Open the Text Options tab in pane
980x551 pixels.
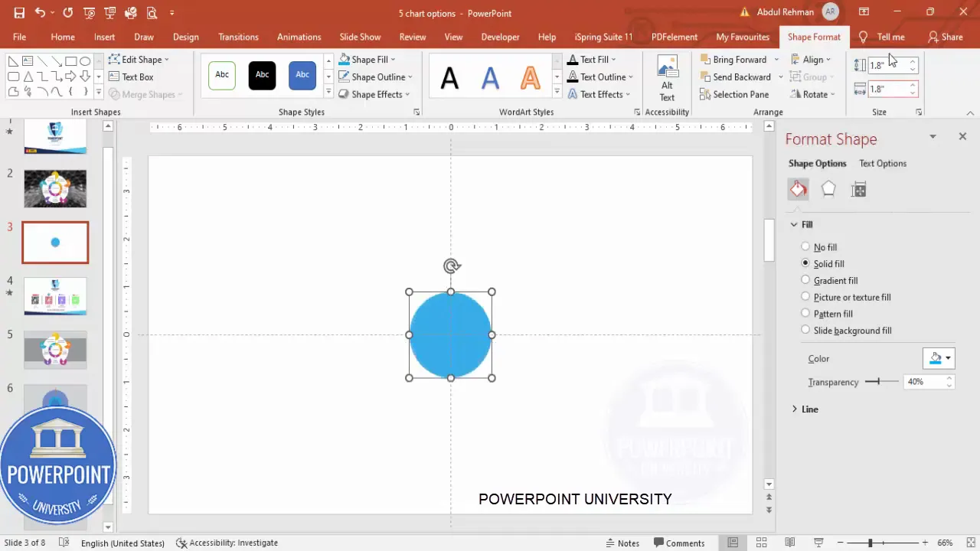pos(883,163)
